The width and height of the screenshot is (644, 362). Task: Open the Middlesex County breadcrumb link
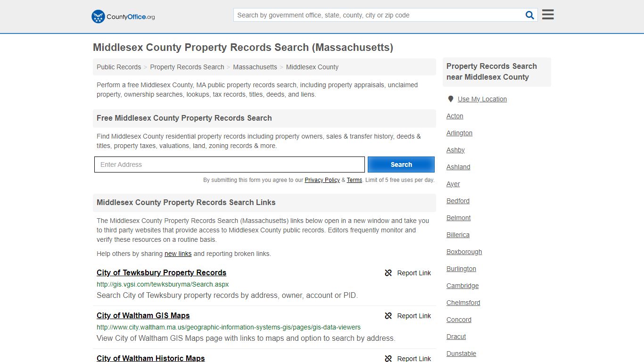[x=312, y=67]
